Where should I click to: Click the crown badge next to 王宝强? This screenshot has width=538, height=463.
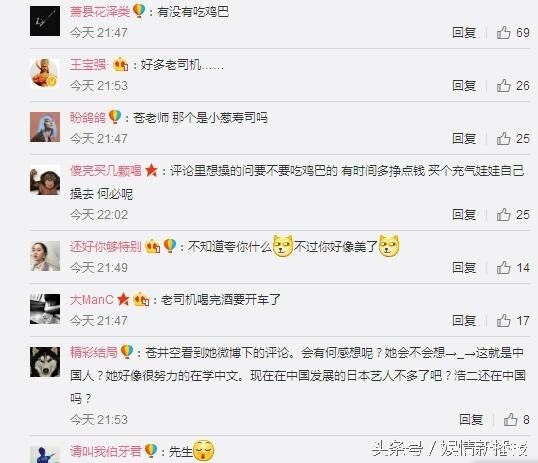click(x=121, y=64)
